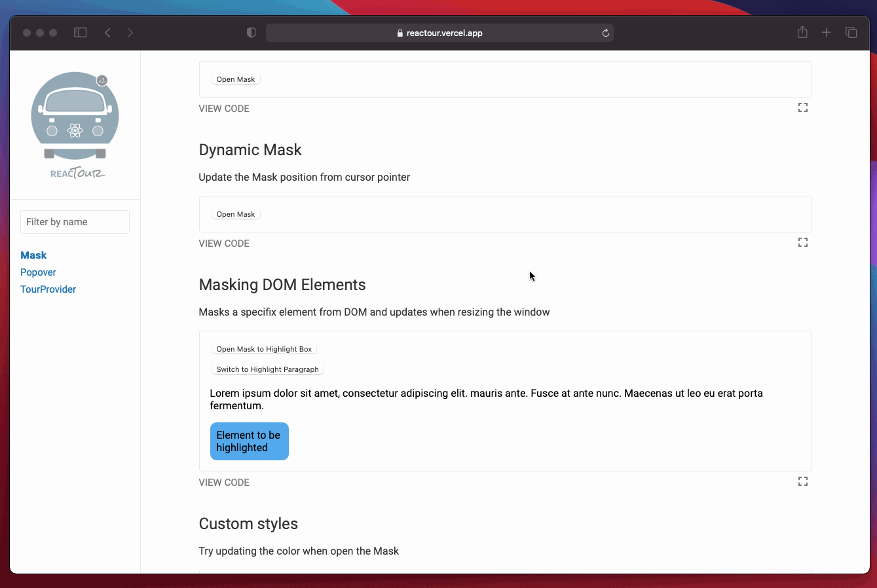Open the Safari share icon
The width and height of the screenshot is (877, 588).
tap(802, 32)
